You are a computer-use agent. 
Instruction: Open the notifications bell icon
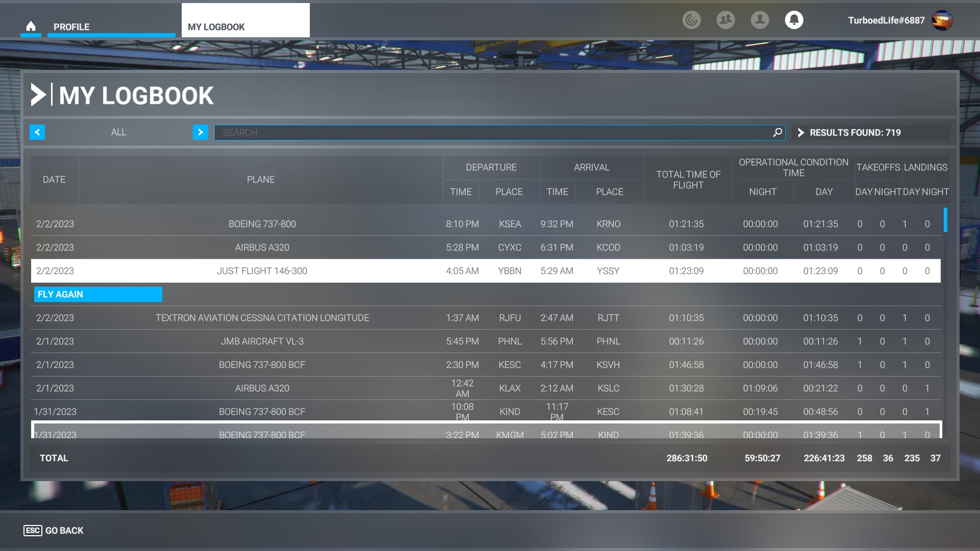tap(794, 20)
